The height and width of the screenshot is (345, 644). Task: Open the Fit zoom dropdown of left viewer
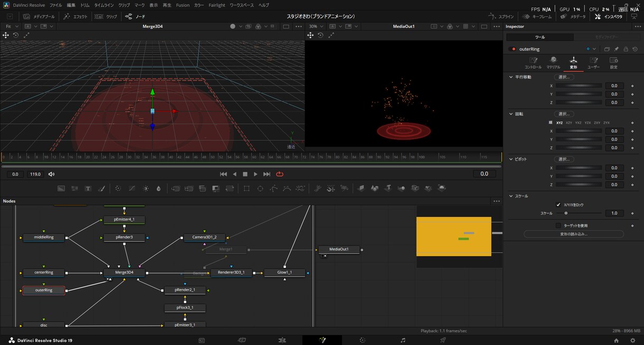coord(12,26)
